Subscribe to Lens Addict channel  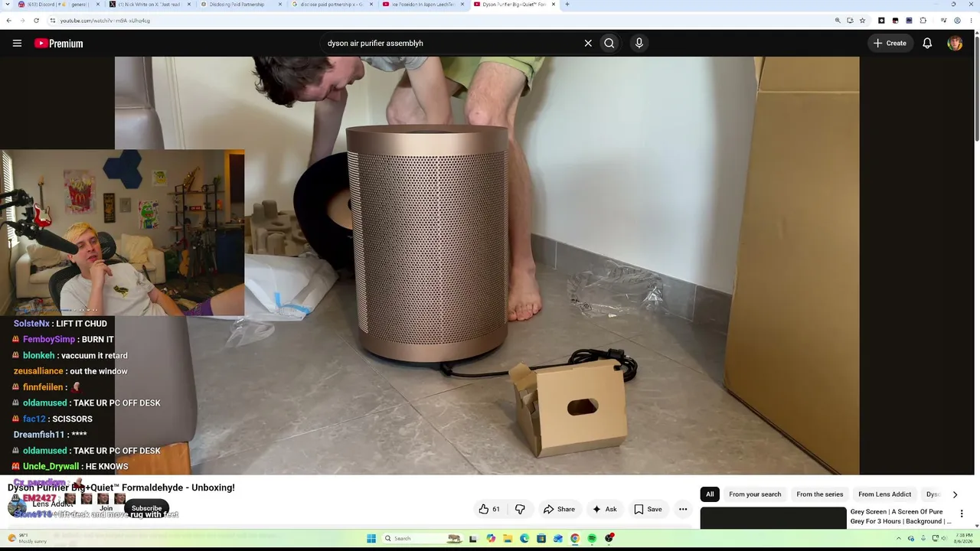[x=146, y=508]
